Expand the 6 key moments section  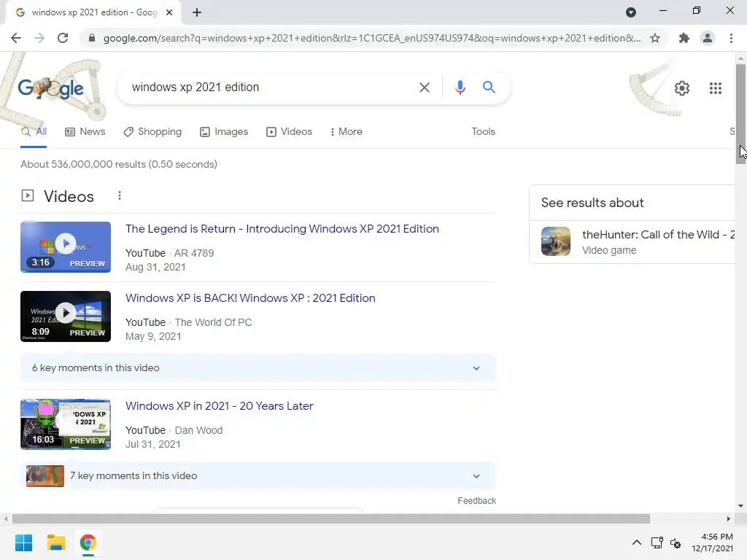258,368
